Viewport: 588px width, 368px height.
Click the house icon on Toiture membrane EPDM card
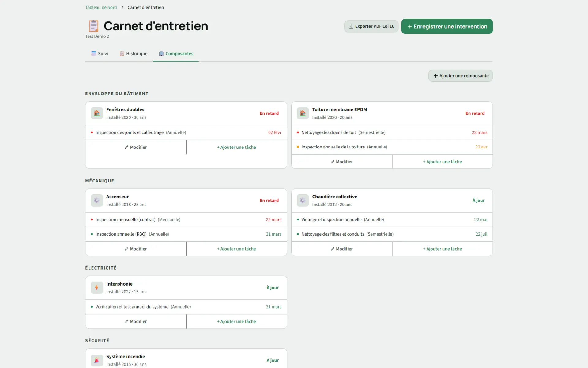302,113
